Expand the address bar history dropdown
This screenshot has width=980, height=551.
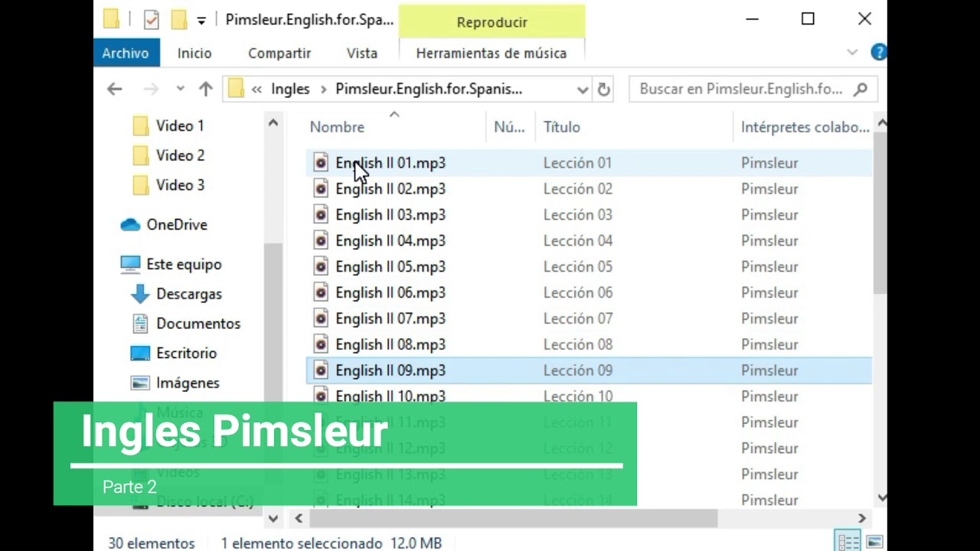(x=583, y=90)
